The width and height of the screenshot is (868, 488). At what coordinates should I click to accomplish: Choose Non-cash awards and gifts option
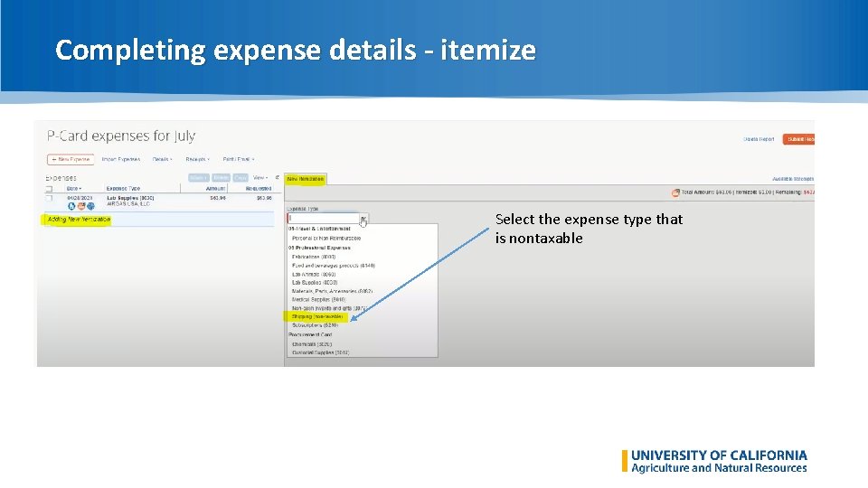[x=329, y=308]
